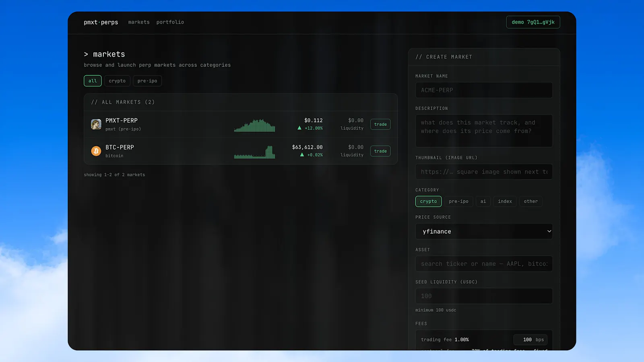Click the BTC-PERP market name
Image resolution: width=644 pixels, height=362 pixels.
coord(120,147)
